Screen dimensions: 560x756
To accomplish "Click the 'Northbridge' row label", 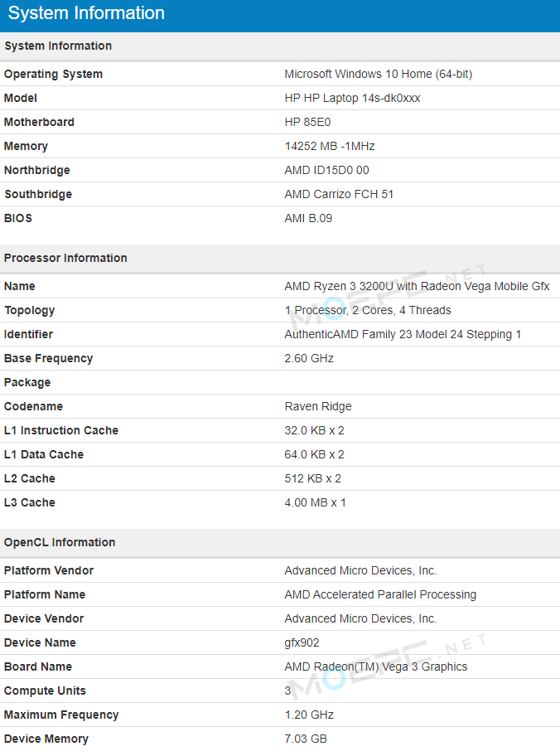I will (37, 170).
